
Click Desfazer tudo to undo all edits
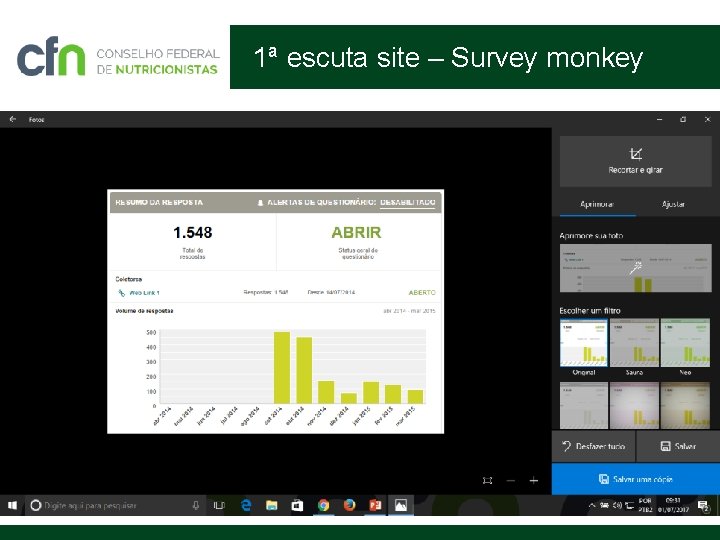click(x=593, y=446)
